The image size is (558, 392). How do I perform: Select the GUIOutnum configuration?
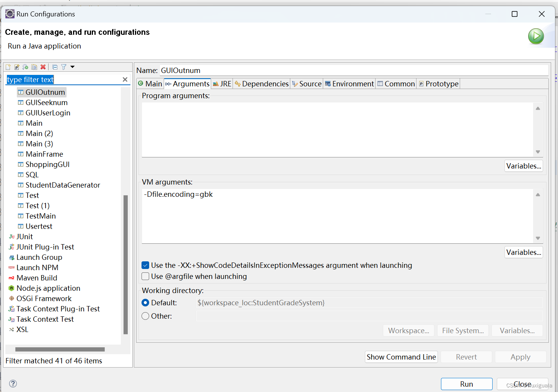[x=41, y=92]
